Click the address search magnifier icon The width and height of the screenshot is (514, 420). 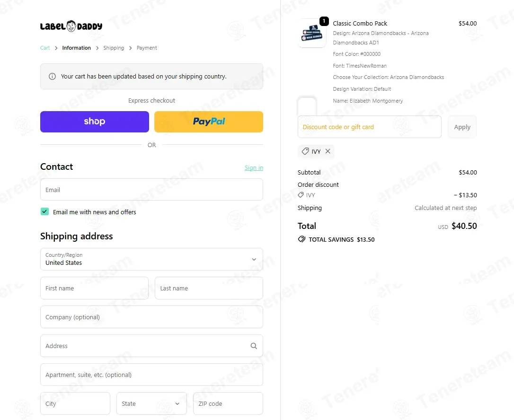[254, 346]
